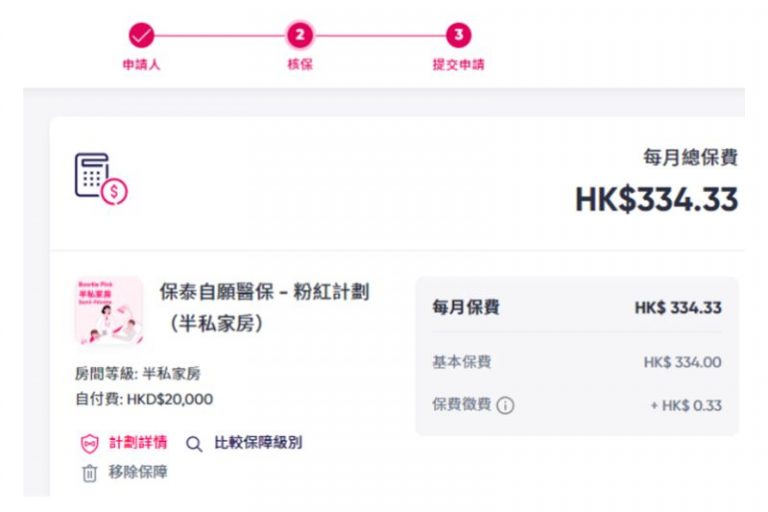Click the magnifier icon beside 比較保障級別

(194, 443)
